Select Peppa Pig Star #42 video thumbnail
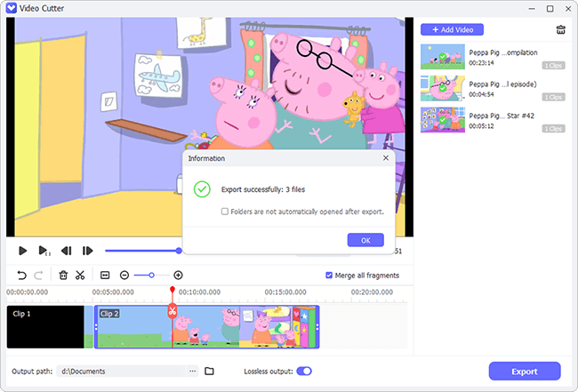 click(x=443, y=120)
